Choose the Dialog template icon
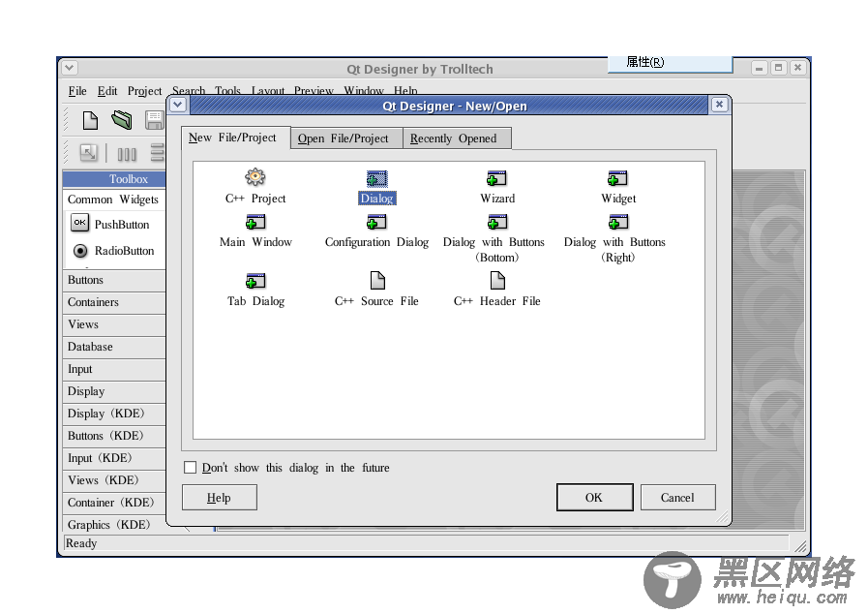Image resolution: width=868 pixels, height=614 pixels. tap(377, 178)
